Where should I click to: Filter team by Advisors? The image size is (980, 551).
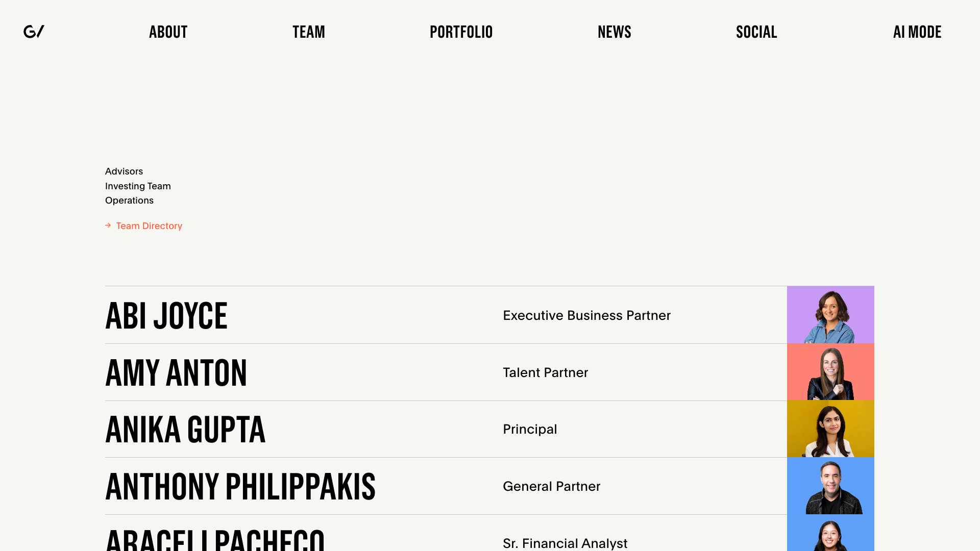(124, 171)
